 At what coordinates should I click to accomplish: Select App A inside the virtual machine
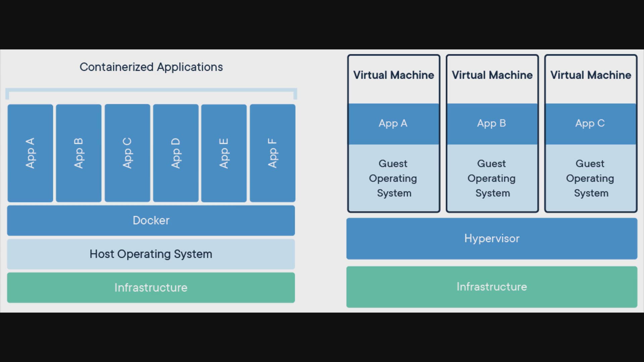[393, 124]
